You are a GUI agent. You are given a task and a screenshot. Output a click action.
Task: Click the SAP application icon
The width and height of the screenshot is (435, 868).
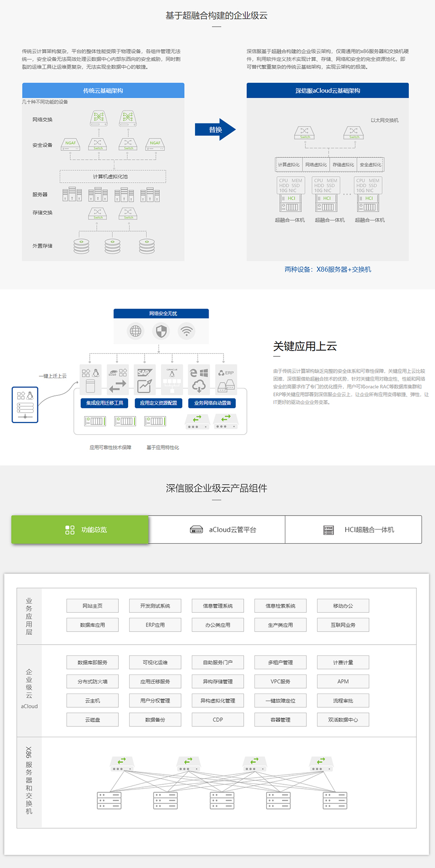tap(145, 380)
